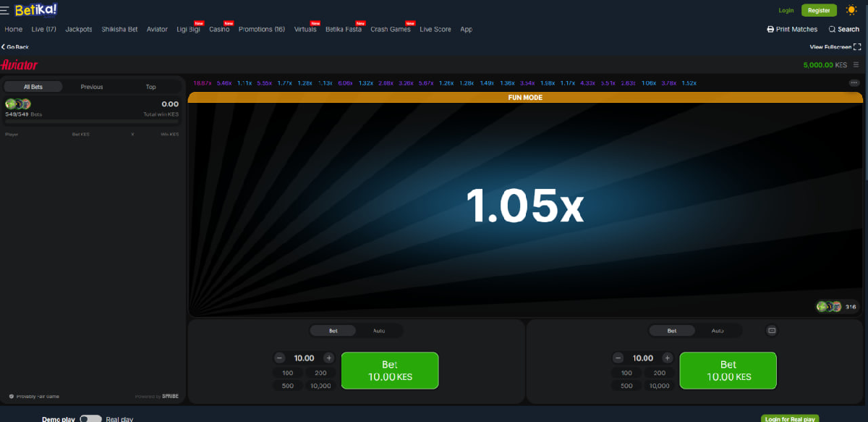Open the Home menu item
The width and height of the screenshot is (868, 422).
point(13,30)
